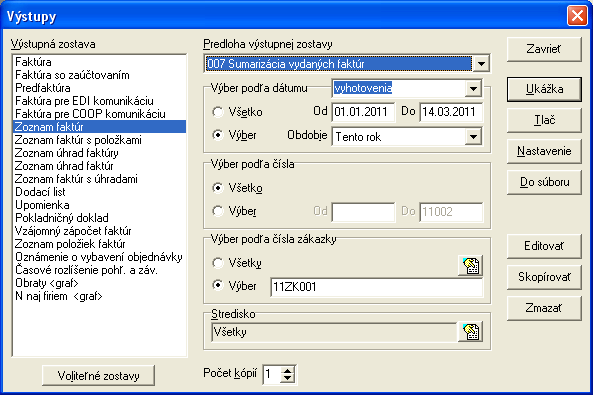
Task: Select Faktúra so zaúčtovaním list item
Action: coord(99,75)
